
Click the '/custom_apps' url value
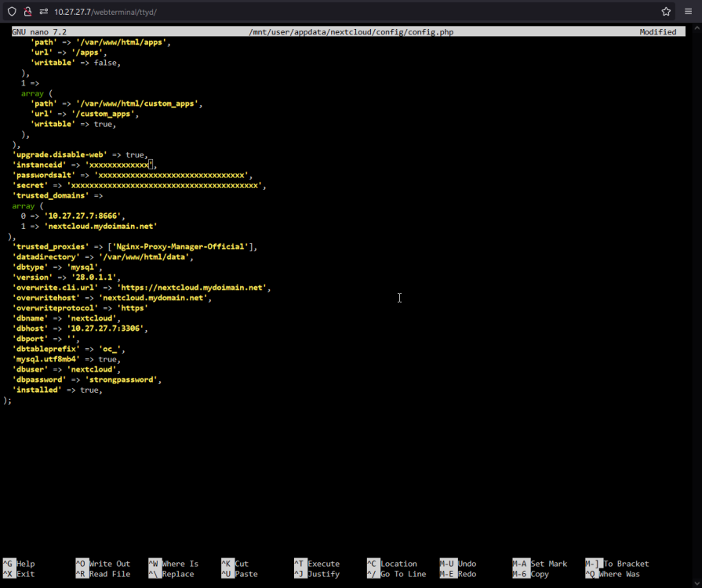[x=103, y=114]
